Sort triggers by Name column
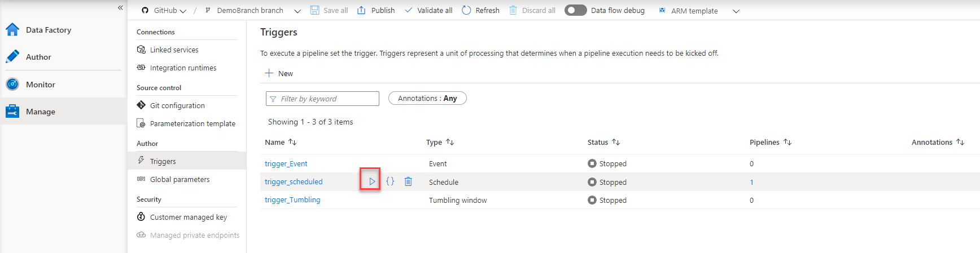Screen dimensions: 980x253 [292, 142]
